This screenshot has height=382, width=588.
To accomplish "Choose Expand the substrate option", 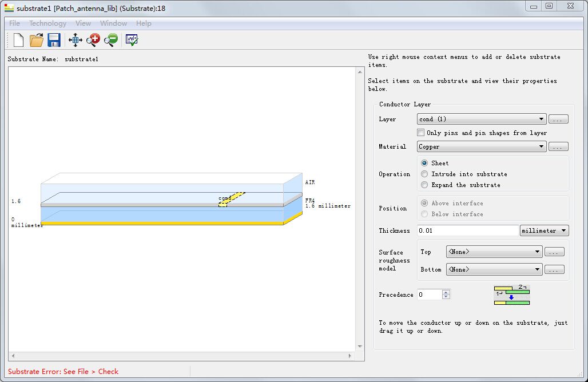I will pos(424,185).
